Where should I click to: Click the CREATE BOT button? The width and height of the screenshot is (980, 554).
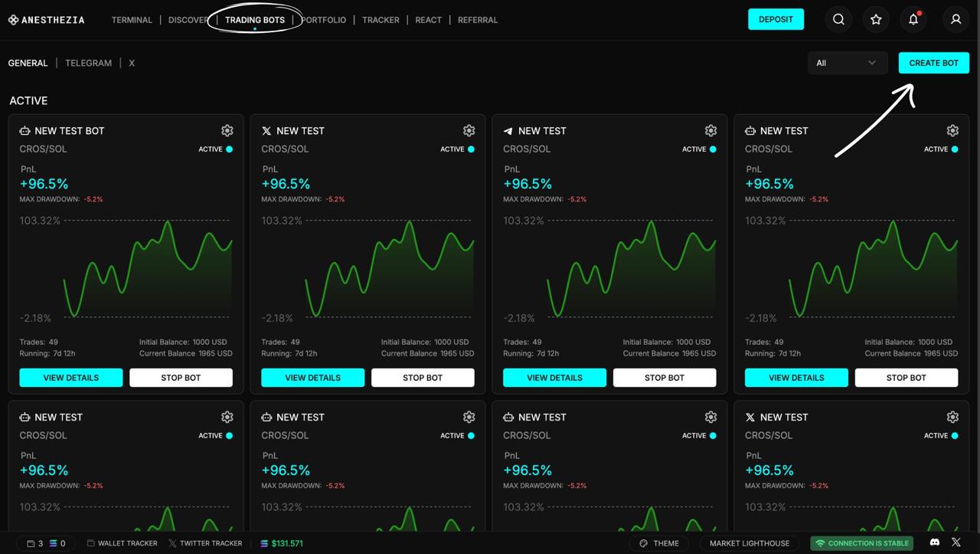(934, 63)
